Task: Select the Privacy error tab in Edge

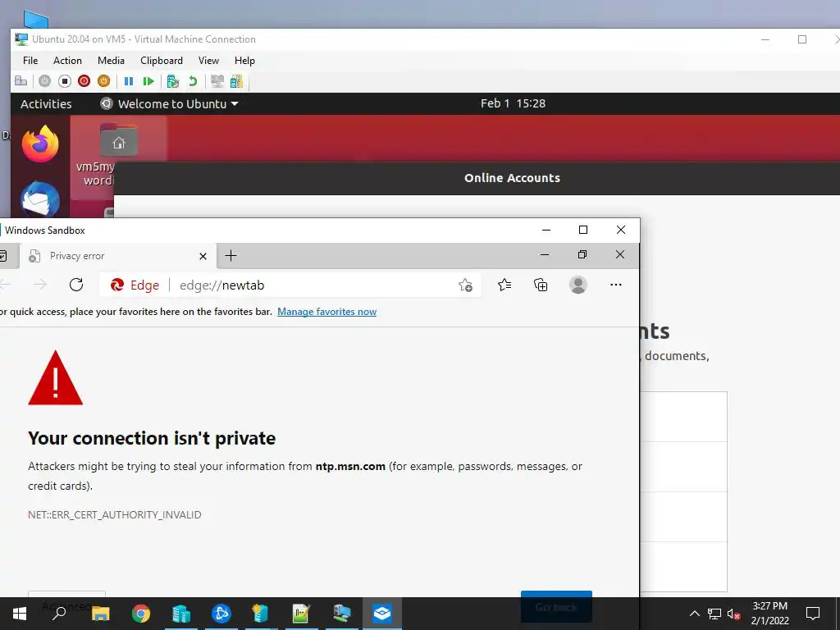Action: 118,256
